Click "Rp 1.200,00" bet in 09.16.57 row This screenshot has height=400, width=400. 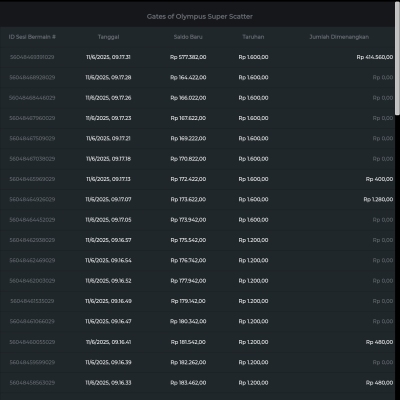253,240
